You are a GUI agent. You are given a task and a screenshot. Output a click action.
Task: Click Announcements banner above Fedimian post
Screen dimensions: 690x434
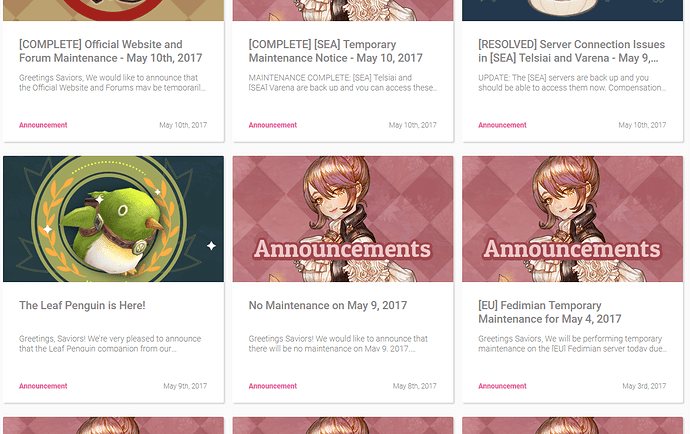(573, 219)
